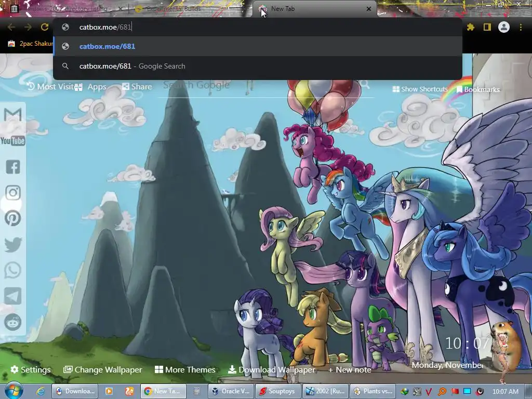This screenshot has width=532, height=399.
Task: Click the red V tray icon
Action: (429, 392)
